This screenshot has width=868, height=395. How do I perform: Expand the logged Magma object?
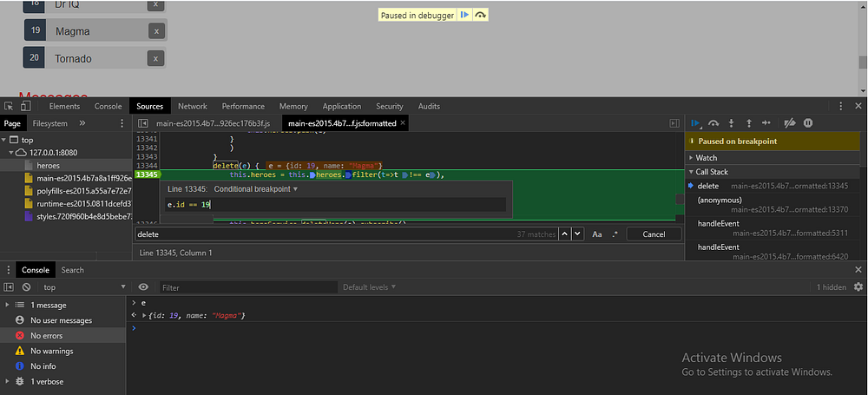(145, 315)
